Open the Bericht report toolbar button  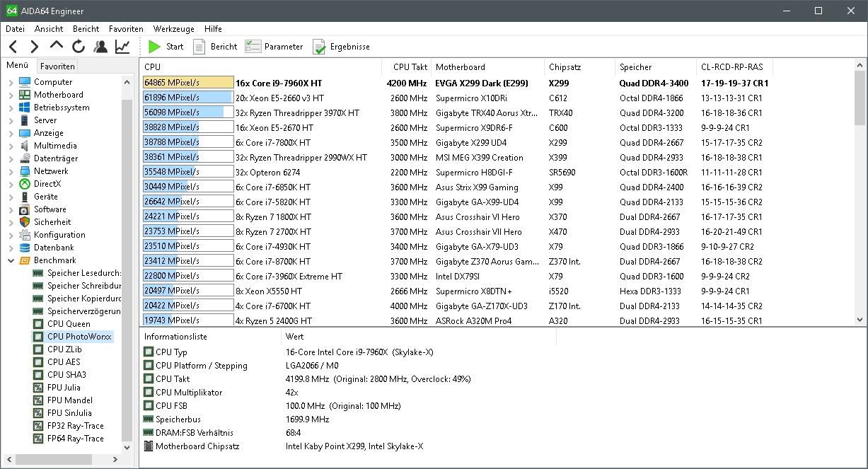216,47
